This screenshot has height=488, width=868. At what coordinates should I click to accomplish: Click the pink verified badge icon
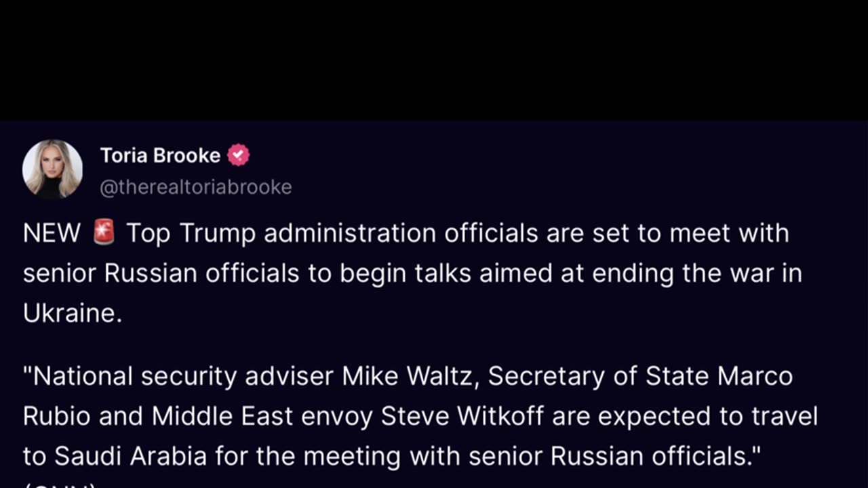[238, 156]
